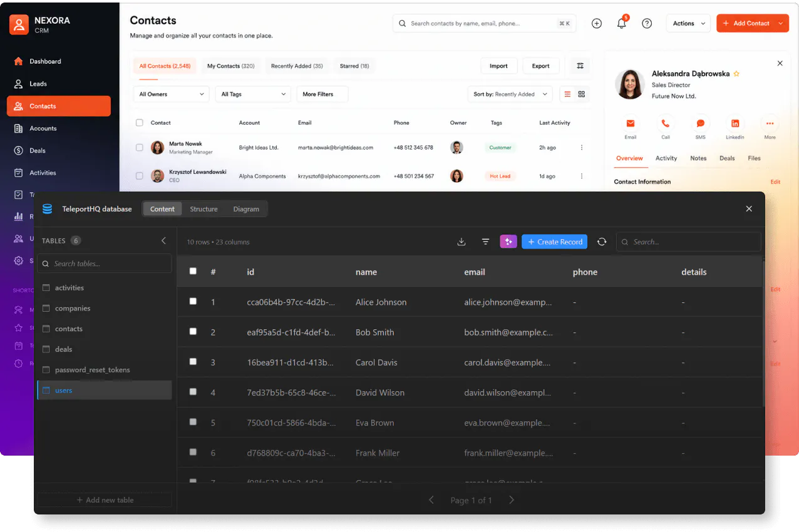Click the Search tables input field
The image size is (799, 532).
(x=104, y=263)
